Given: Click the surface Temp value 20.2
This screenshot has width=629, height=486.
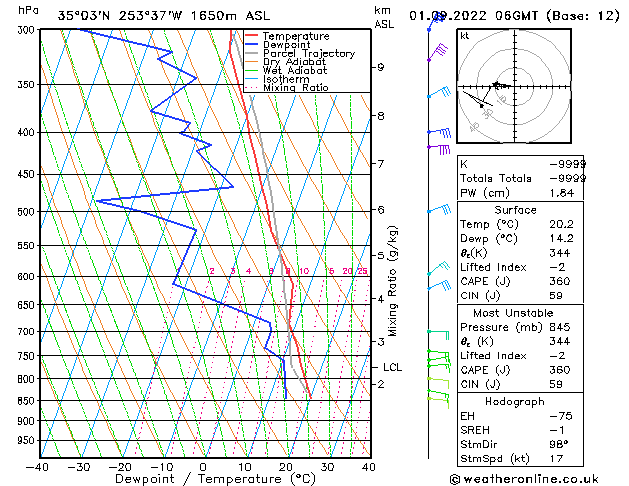Looking at the screenshot, I should tap(562, 224).
